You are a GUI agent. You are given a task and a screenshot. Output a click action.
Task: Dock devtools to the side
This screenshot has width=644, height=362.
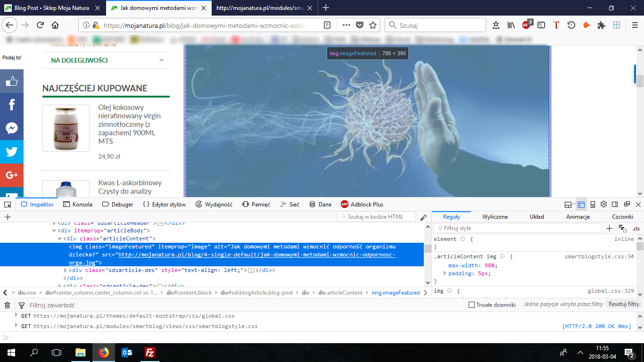click(615, 205)
